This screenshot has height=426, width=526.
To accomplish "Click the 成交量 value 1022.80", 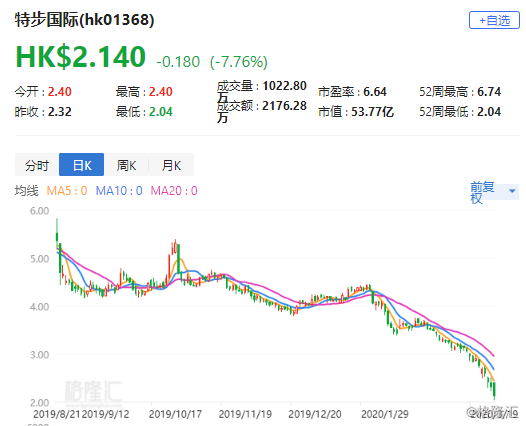I will (x=284, y=86).
